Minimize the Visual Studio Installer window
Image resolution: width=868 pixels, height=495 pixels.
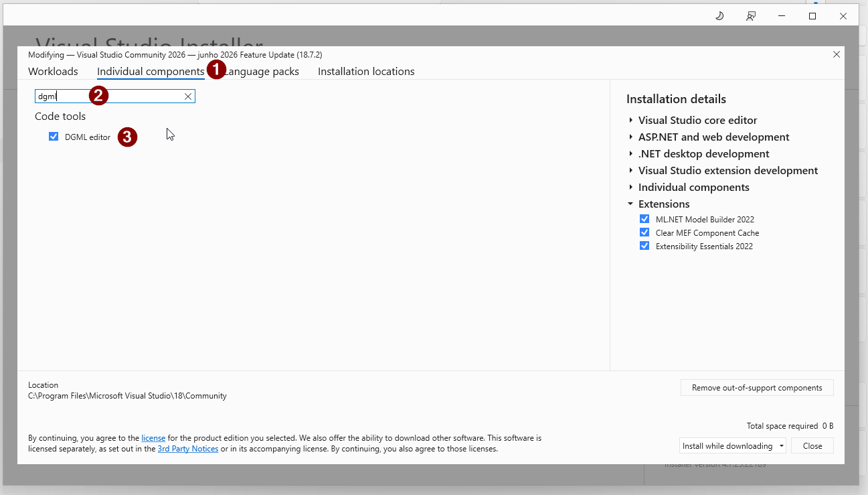(782, 16)
